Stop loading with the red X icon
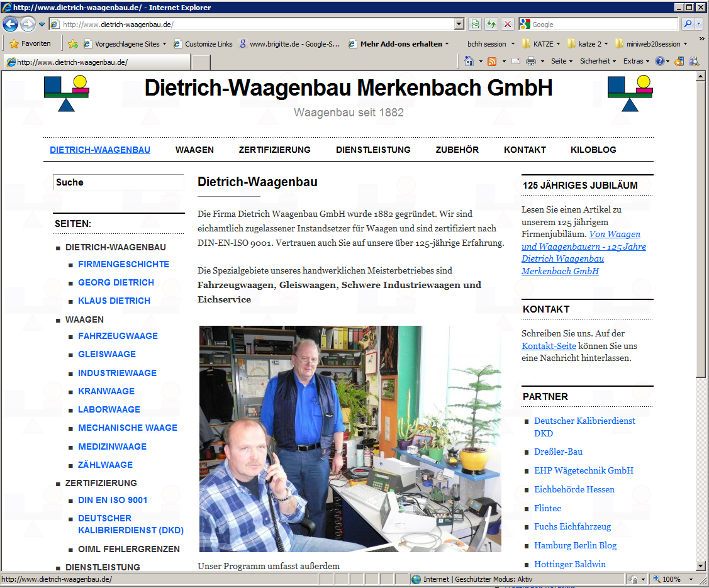This screenshot has width=709, height=588. tap(507, 25)
